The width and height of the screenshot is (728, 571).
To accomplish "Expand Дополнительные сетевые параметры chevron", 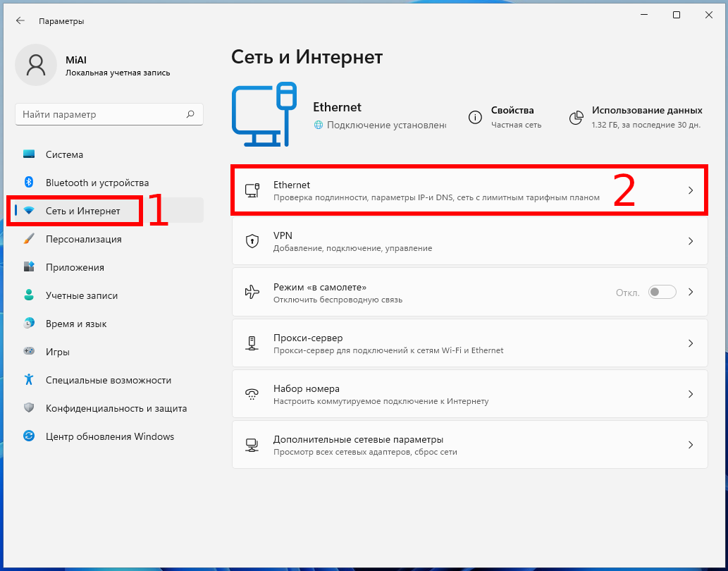I will click(x=691, y=445).
